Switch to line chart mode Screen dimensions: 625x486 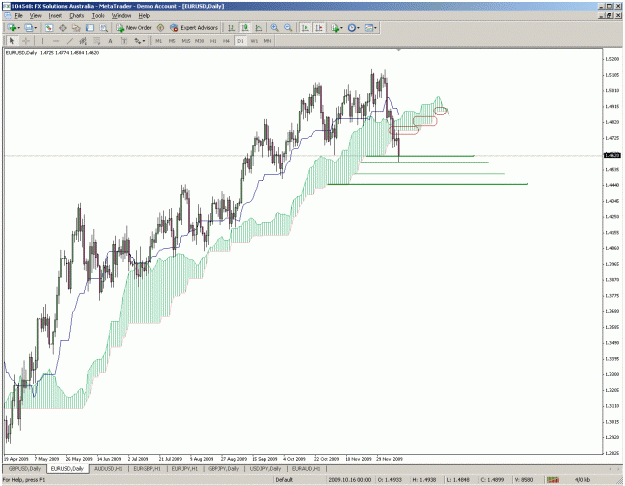tap(258, 28)
